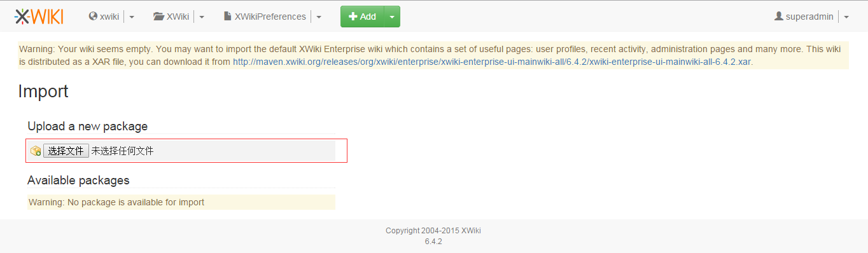Screen dimensions: 868x253
Task: Expand the XWikiPreferences dropdown arrow
Action: (x=319, y=17)
